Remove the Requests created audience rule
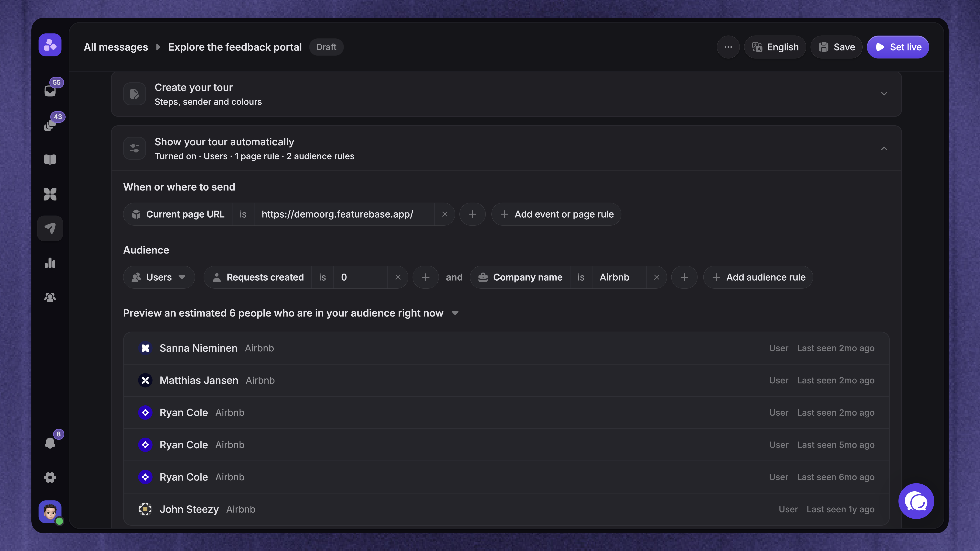 [x=398, y=277]
